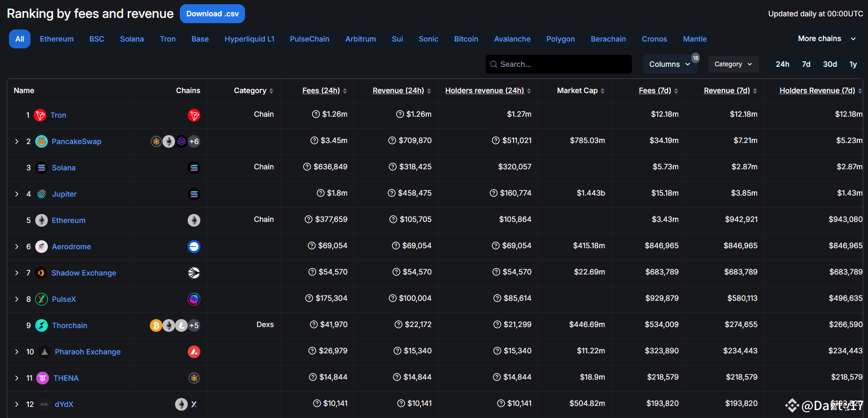
Task: Click the Avalanche chain icon in Pharaoh row
Action: (x=194, y=352)
